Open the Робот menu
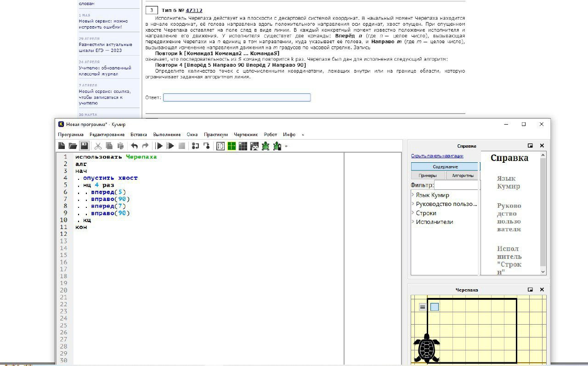 coord(271,135)
